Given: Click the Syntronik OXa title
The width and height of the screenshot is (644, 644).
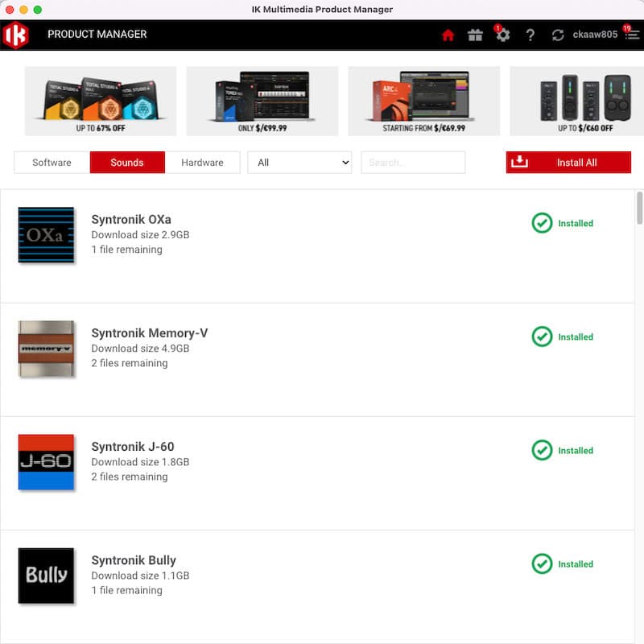Looking at the screenshot, I should [131, 220].
